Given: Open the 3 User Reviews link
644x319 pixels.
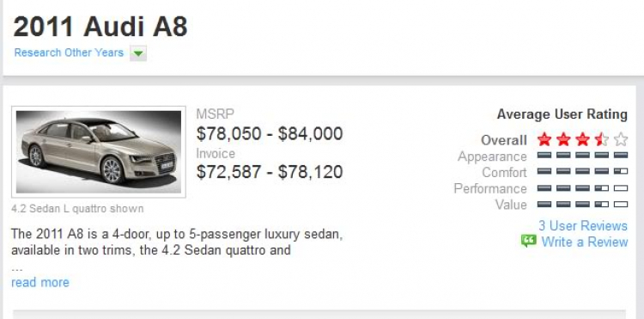Looking at the screenshot, I should (583, 225).
